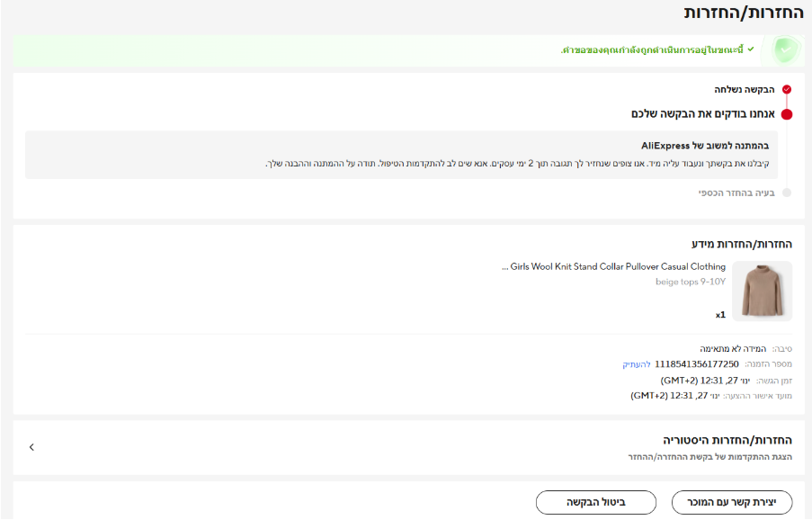Click the בהמתנה למשוב של AliExpress message heading
This screenshot has width=812, height=520.
(705, 145)
